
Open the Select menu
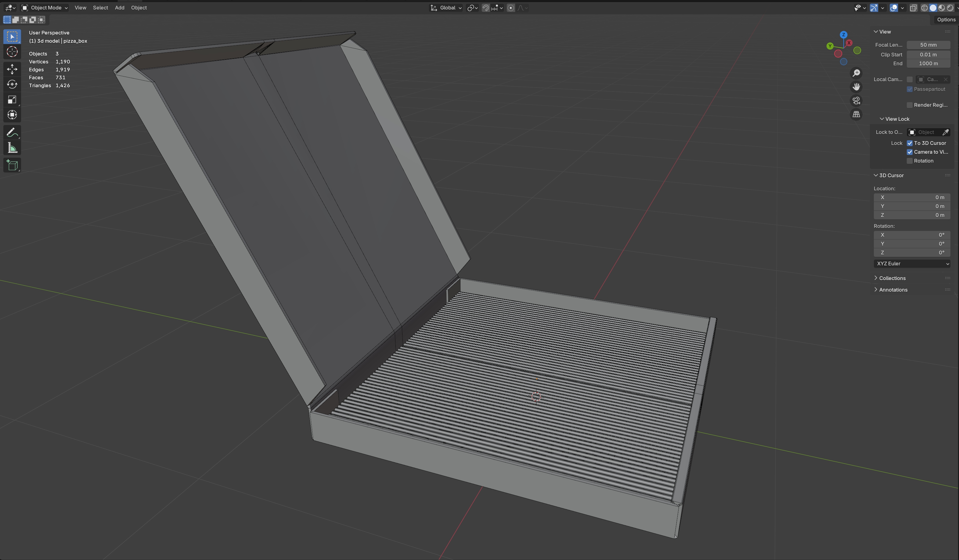click(100, 8)
